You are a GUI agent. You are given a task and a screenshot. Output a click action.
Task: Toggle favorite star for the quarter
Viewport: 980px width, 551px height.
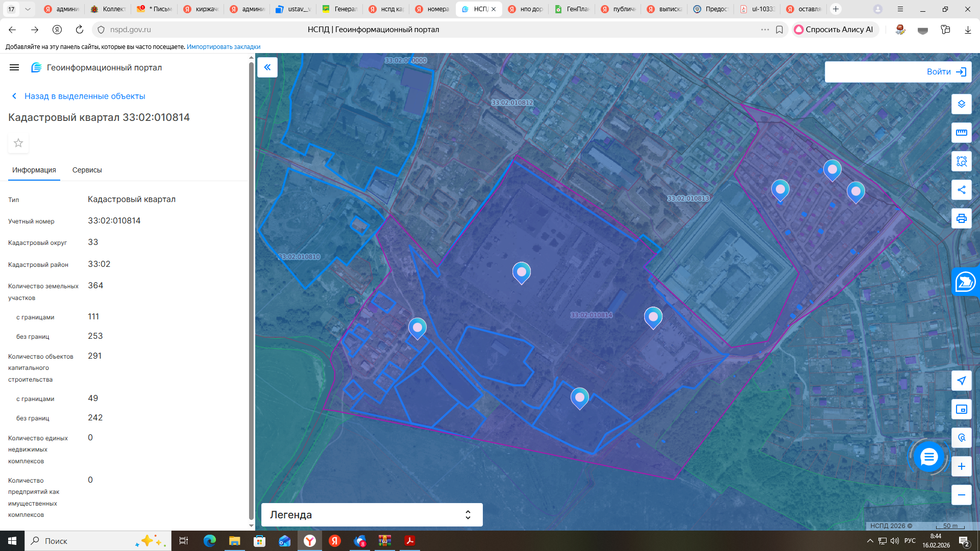click(x=18, y=143)
